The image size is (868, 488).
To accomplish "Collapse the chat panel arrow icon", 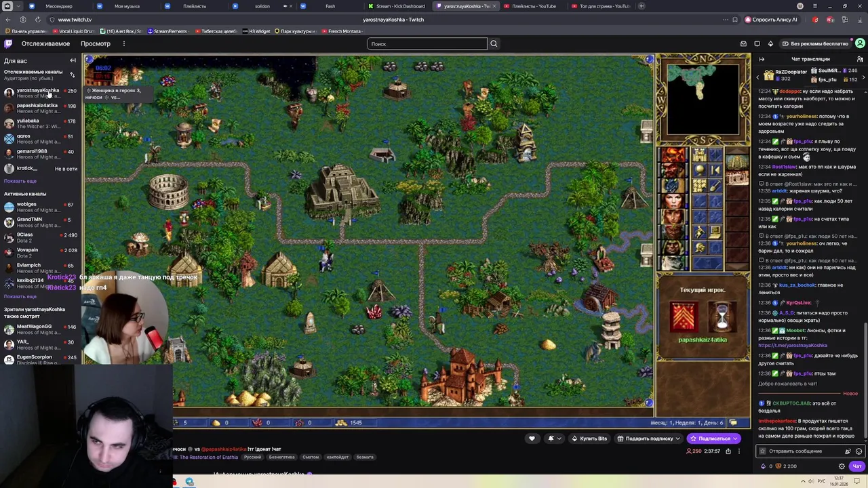I will click(x=762, y=59).
